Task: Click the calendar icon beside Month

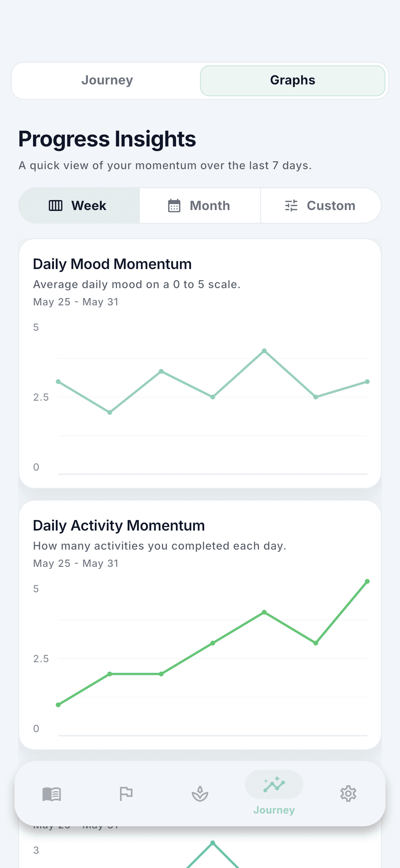Action: pos(174,205)
